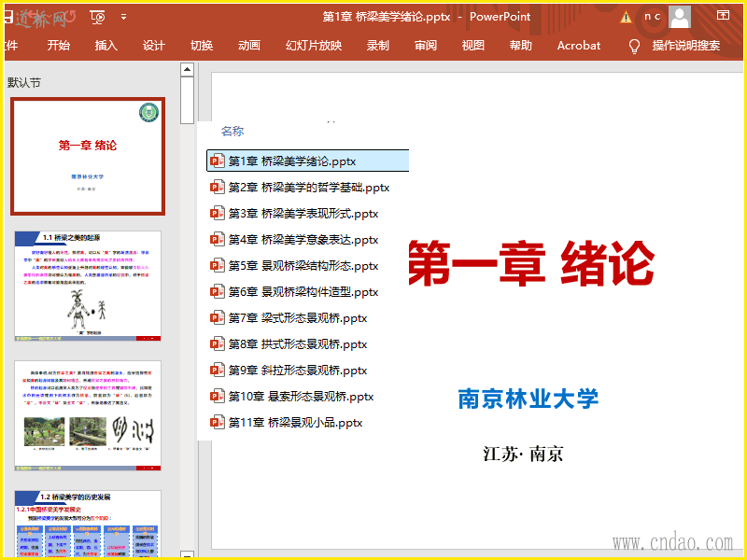Click the PowerPoint icon of 第5章 file

tap(218, 266)
